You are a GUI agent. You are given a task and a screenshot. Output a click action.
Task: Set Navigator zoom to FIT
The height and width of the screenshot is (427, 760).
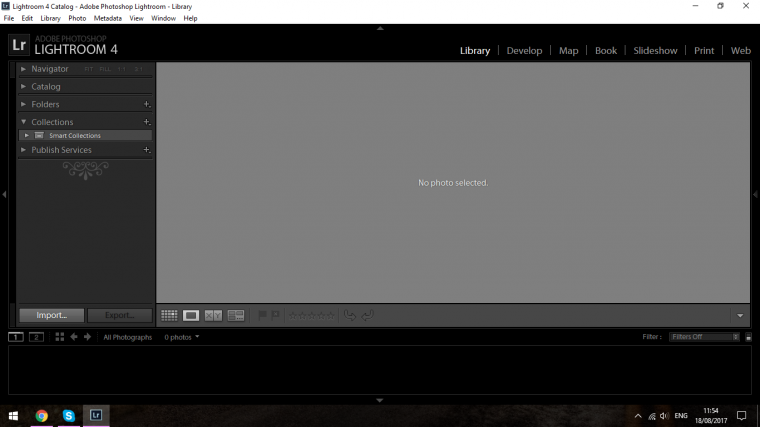(88, 69)
